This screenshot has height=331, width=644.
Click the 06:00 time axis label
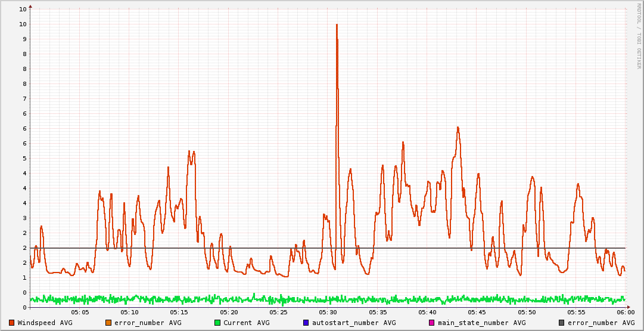pos(626,312)
